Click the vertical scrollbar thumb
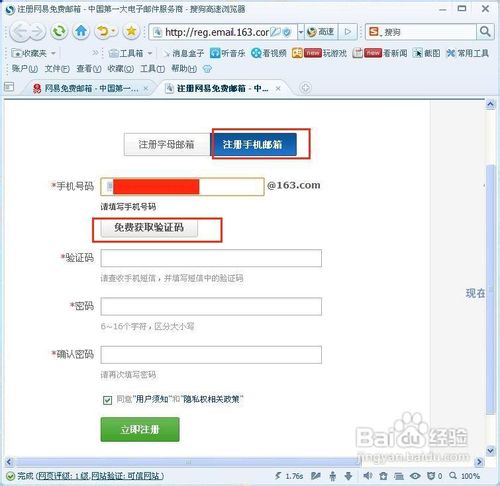500x486 pixels. [490, 289]
